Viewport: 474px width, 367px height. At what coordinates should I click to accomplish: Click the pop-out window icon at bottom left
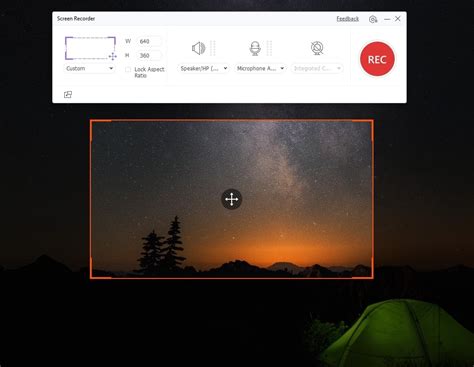(x=68, y=95)
